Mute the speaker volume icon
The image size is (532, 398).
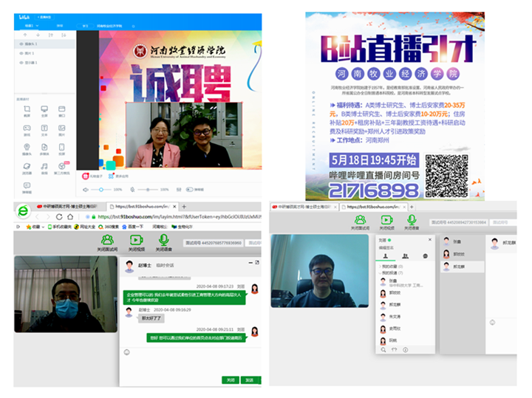(x=86, y=190)
